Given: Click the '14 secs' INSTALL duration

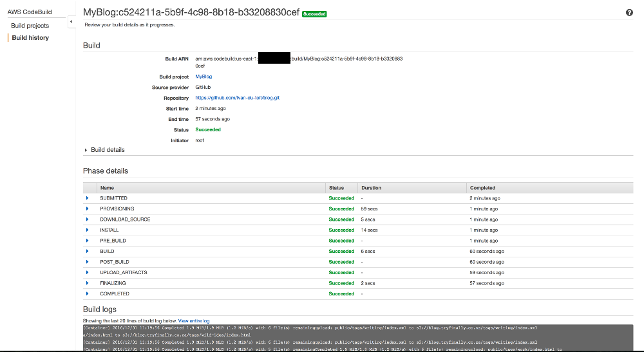Looking at the screenshot, I should point(369,230).
